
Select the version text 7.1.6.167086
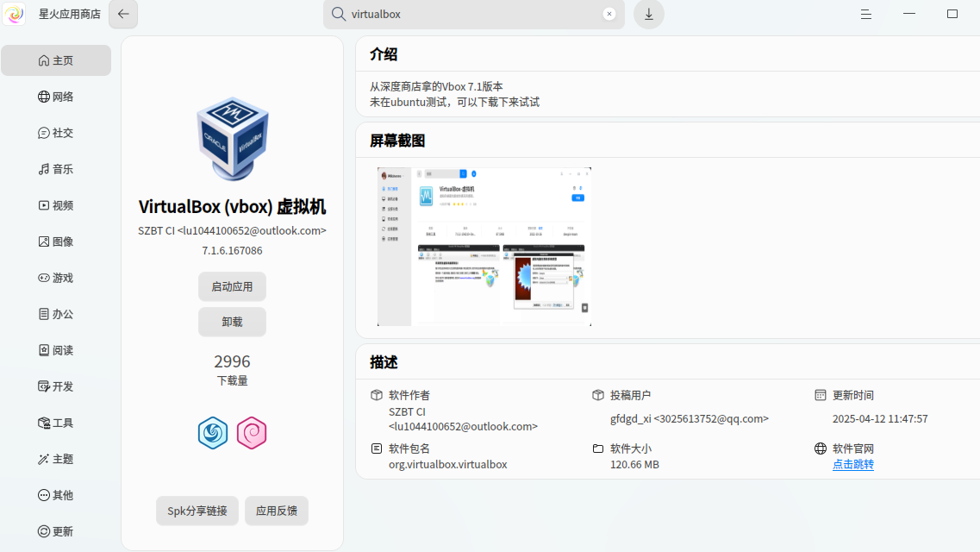[232, 251]
